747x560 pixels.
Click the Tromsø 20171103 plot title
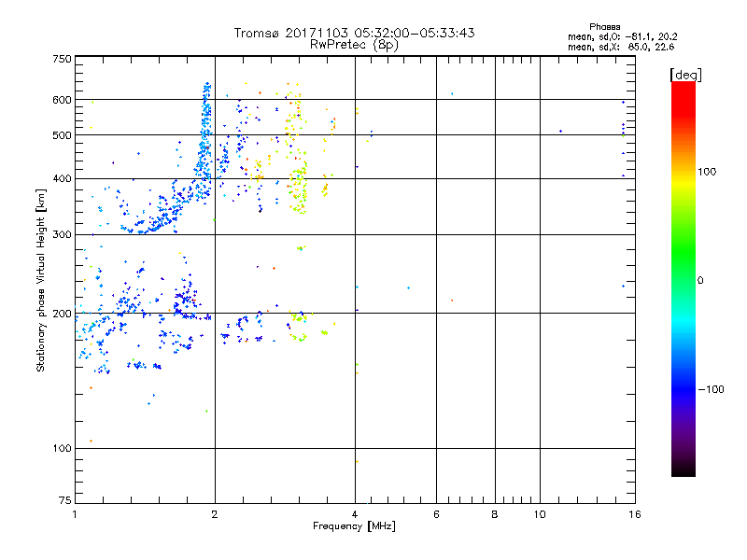[x=355, y=33]
